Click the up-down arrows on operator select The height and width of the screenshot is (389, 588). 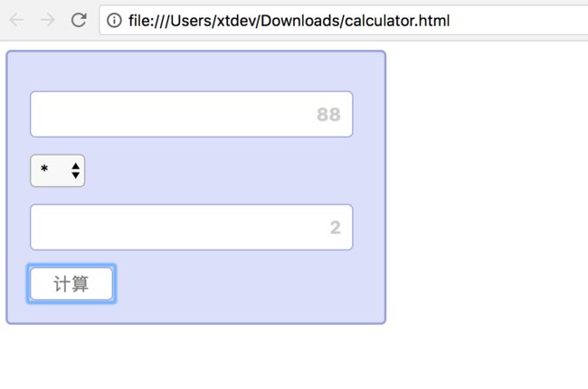(x=75, y=170)
